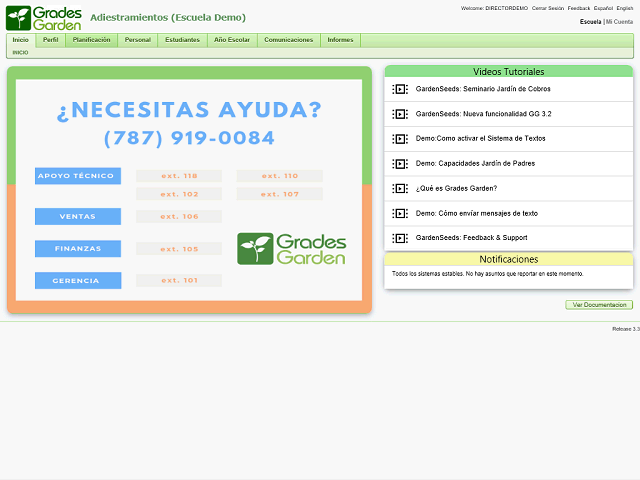Click the ext. 107 box

pos(280,194)
